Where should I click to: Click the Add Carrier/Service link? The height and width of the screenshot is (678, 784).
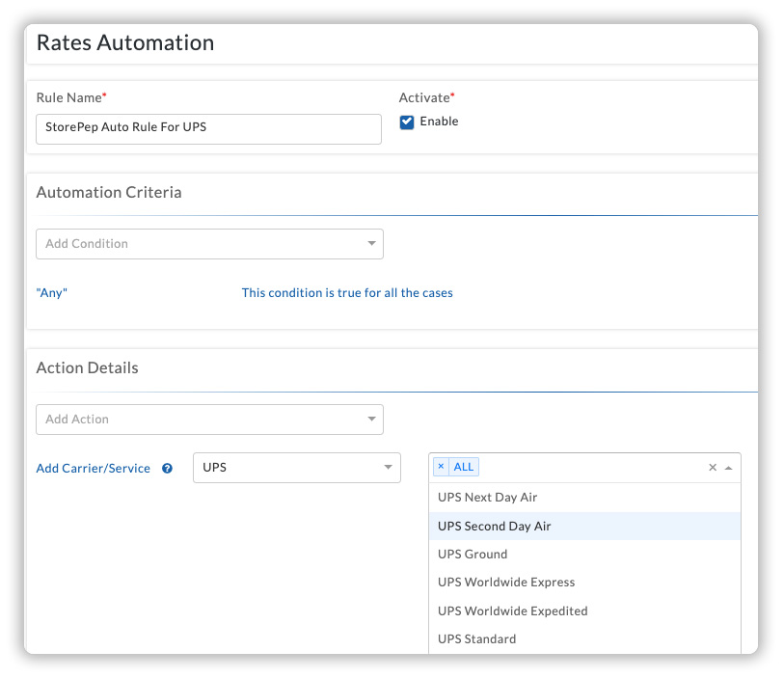93,469
